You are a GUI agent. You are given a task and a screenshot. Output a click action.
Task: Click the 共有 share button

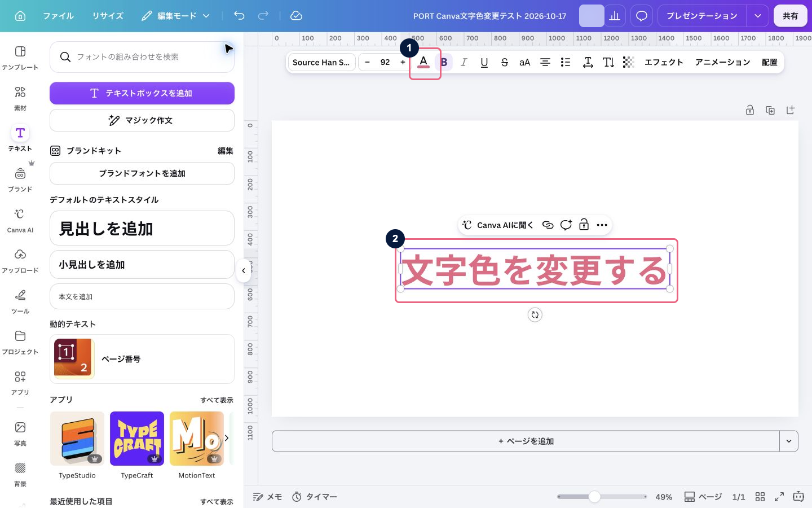pyautogui.click(x=791, y=16)
